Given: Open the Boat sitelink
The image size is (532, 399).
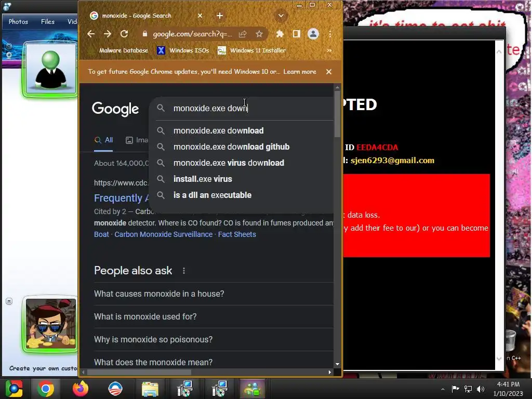Looking at the screenshot, I should (x=101, y=234).
